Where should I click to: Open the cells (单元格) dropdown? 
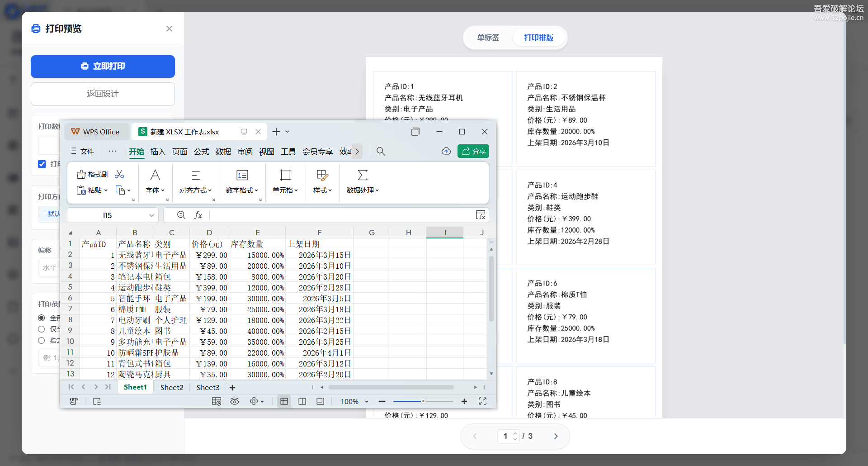pos(285,190)
